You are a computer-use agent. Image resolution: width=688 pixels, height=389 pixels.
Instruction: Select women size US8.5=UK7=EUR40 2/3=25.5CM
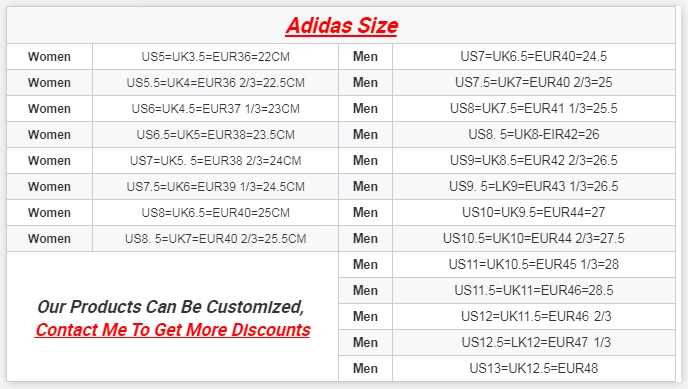pyautogui.click(x=215, y=239)
